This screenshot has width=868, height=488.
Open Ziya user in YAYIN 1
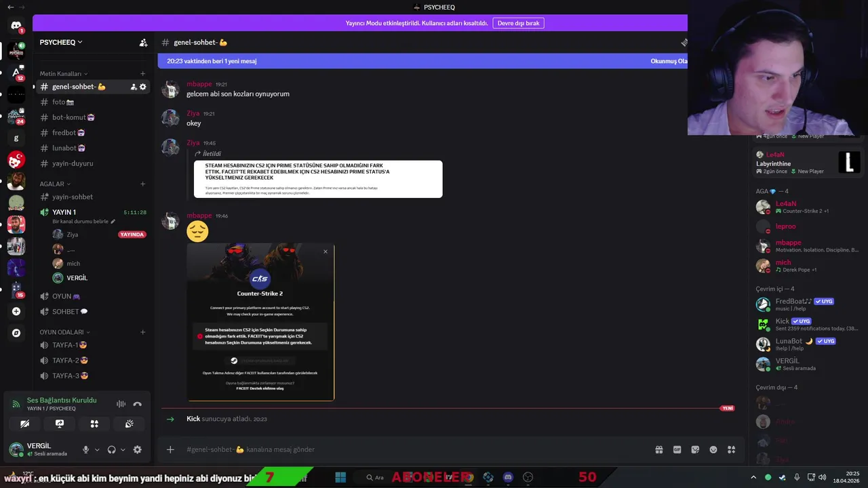coord(99,235)
